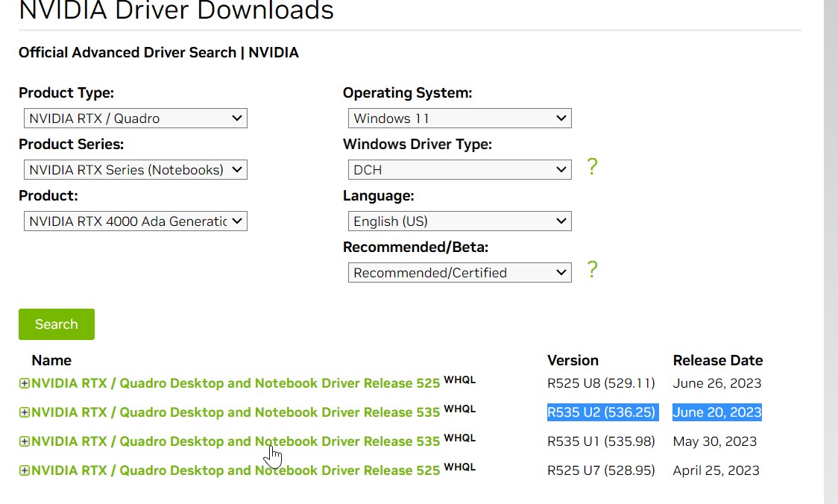
Task: Open the Language dropdown
Action: click(459, 221)
